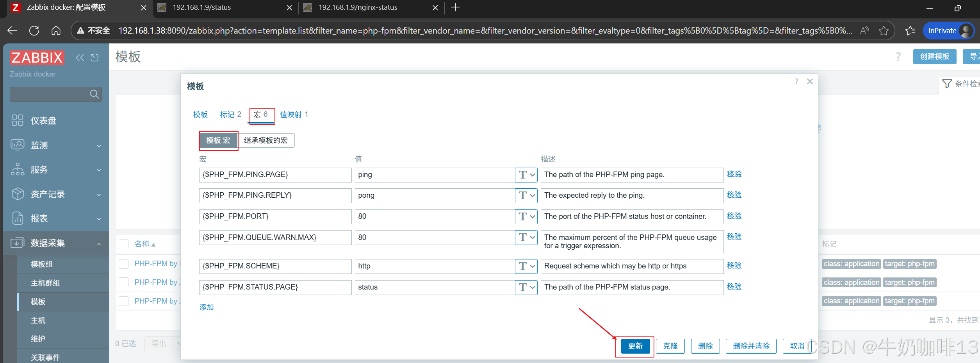Image resolution: width=980 pixels, height=363 pixels.
Task: Click the 添加 link to add a macro
Action: point(207,308)
